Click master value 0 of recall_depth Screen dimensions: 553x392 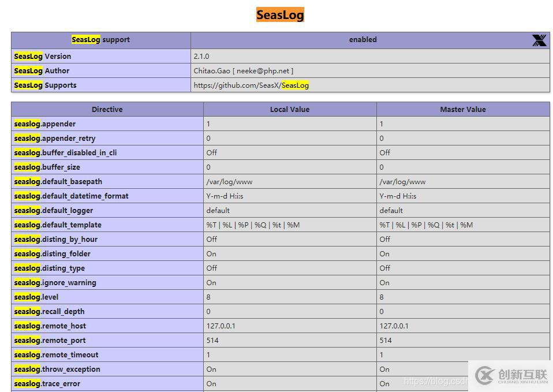tap(382, 312)
